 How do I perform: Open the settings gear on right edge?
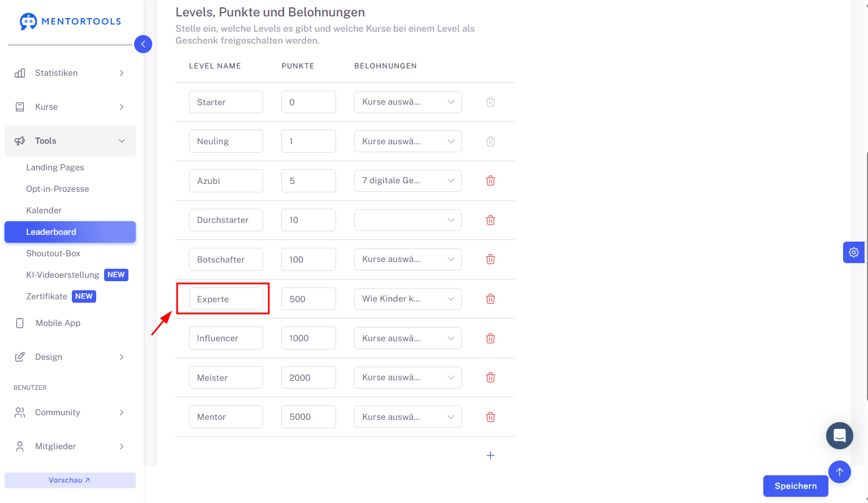tap(854, 252)
